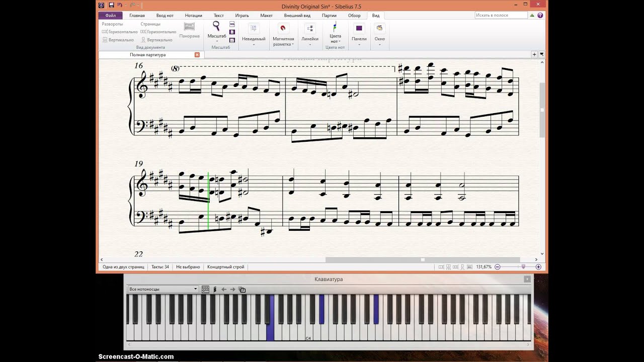Expand the Магнитная разметка dropdown
This screenshot has width=644, height=362.
coord(293,44)
